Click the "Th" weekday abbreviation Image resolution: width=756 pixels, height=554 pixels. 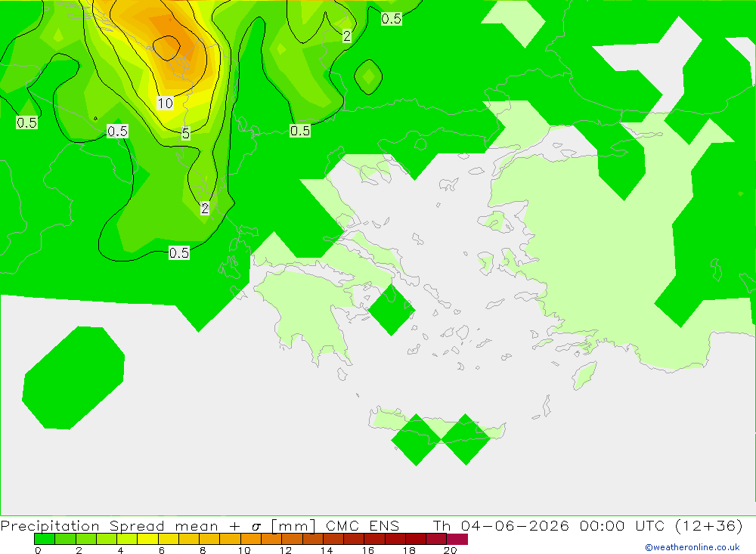click(442, 525)
